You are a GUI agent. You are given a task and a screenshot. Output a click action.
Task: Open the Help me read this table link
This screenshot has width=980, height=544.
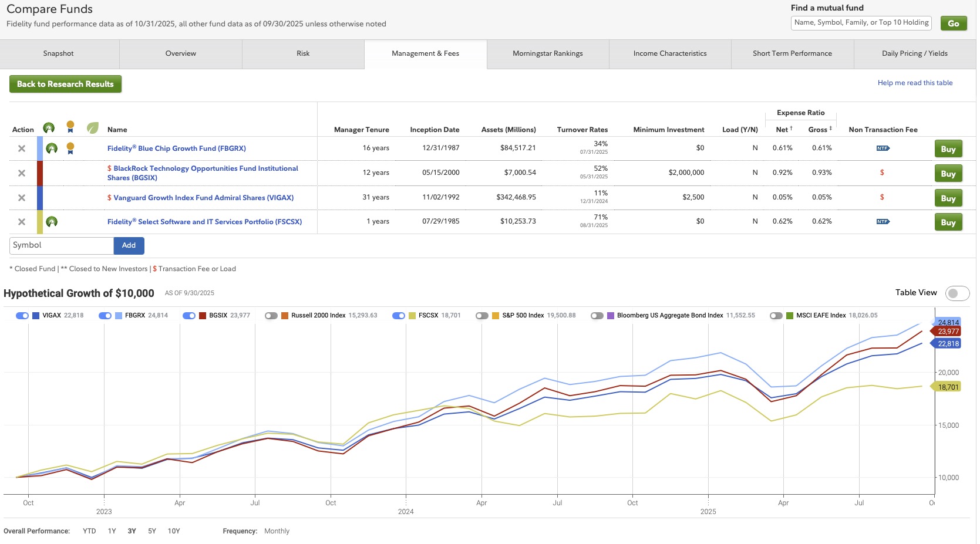(x=914, y=83)
